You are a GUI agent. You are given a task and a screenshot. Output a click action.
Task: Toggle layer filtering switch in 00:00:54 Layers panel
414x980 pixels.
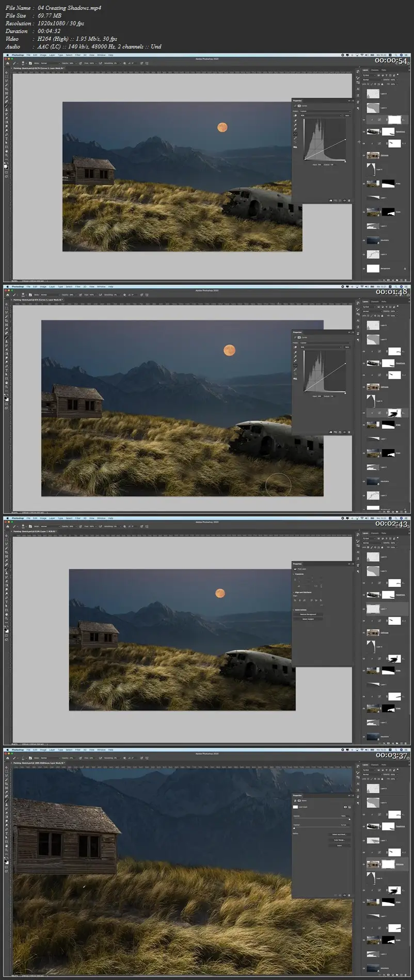click(x=397, y=74)
